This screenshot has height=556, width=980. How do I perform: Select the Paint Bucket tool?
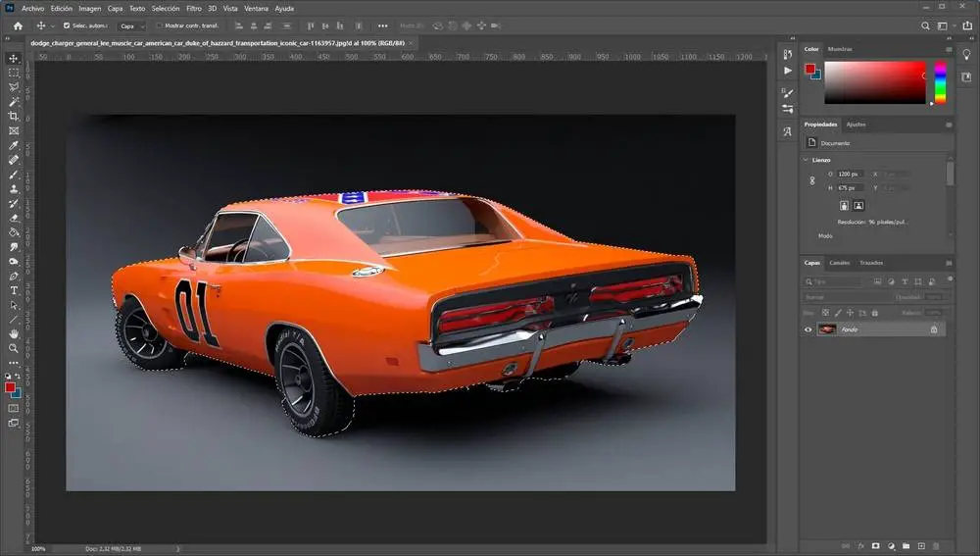point(14,232)
